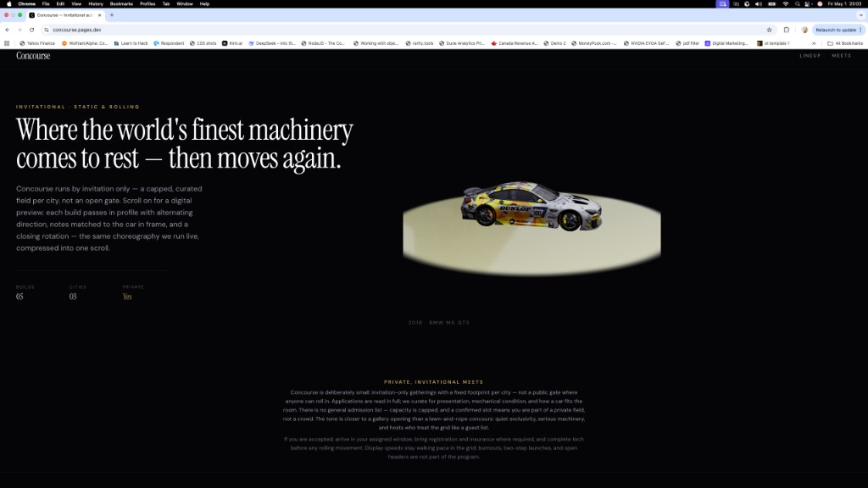Image resolution: width=868 pixels, height=488 pixels.
Task: Open the Yahoo Finance bookmark
Action: 37,43
